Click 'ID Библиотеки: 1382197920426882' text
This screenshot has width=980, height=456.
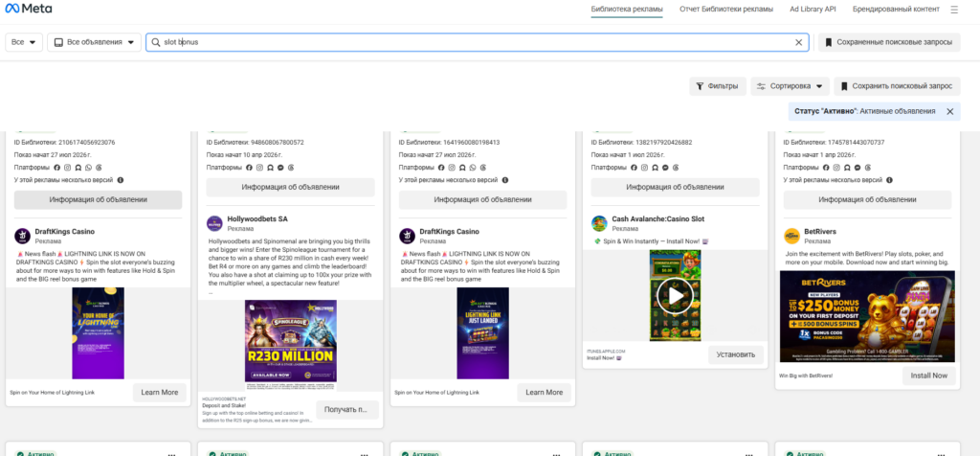[x=642, y=142]
